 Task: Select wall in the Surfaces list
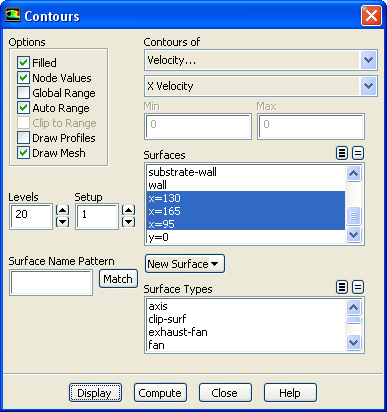pos(246,185)
